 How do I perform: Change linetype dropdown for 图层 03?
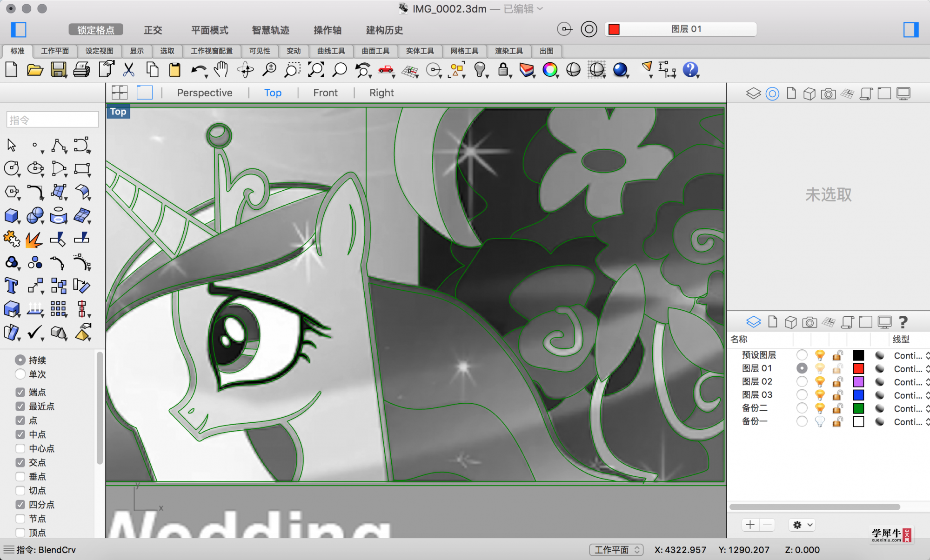coord(910,395)
